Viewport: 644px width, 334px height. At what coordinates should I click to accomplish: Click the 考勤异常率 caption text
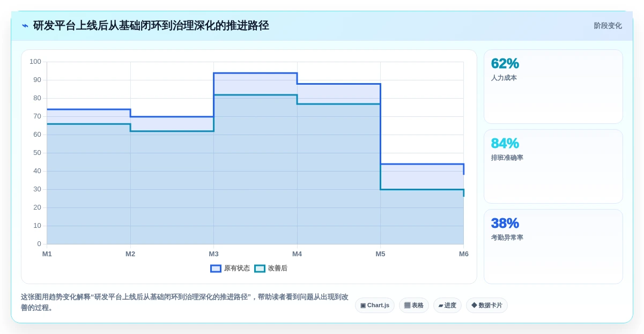(507, 237)
